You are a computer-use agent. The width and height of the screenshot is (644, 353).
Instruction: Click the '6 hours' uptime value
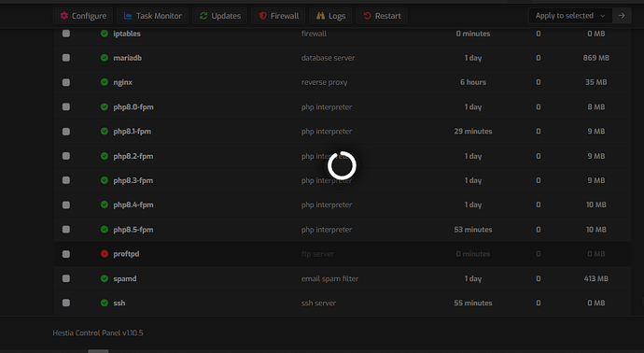coord(472,82)
